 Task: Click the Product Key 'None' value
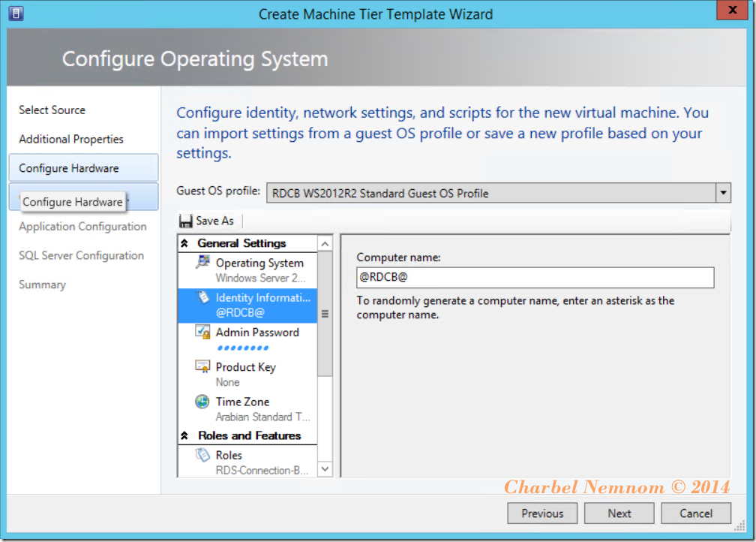227,382
